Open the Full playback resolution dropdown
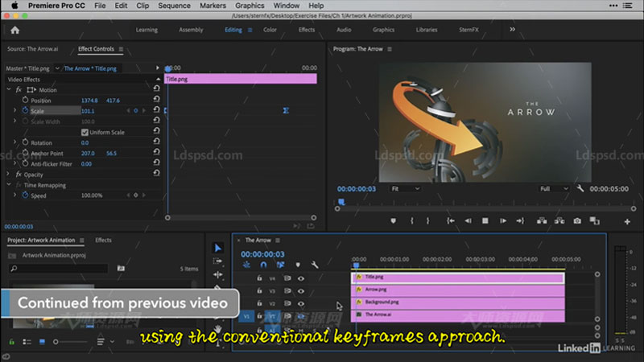The image size is (644, 362). click(x=554, y=188)
